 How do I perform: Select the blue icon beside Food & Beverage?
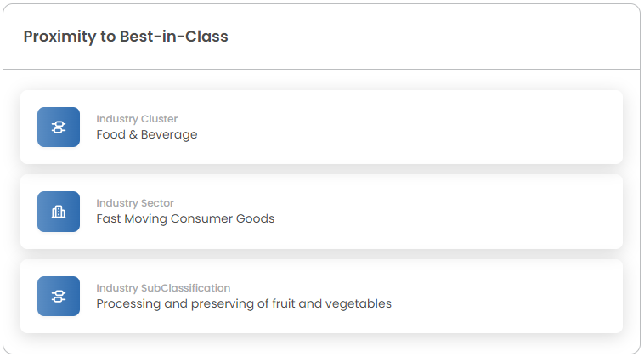coord(59,127)
